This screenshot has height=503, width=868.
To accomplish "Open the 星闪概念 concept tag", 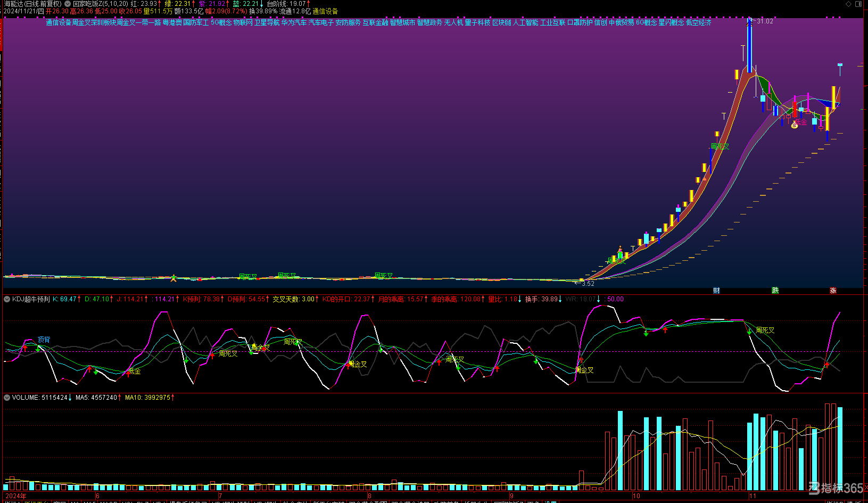I will (671, 22).
